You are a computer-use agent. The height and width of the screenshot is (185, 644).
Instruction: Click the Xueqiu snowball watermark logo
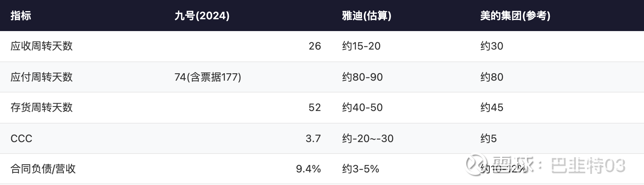pyautogui.click(x=476, y=165)
